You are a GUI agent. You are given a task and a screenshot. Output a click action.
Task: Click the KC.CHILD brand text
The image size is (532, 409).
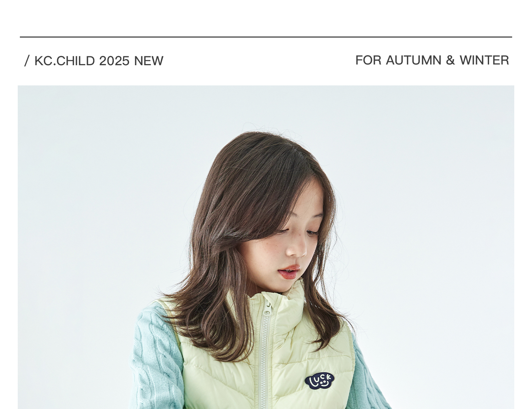coord(65,61)
